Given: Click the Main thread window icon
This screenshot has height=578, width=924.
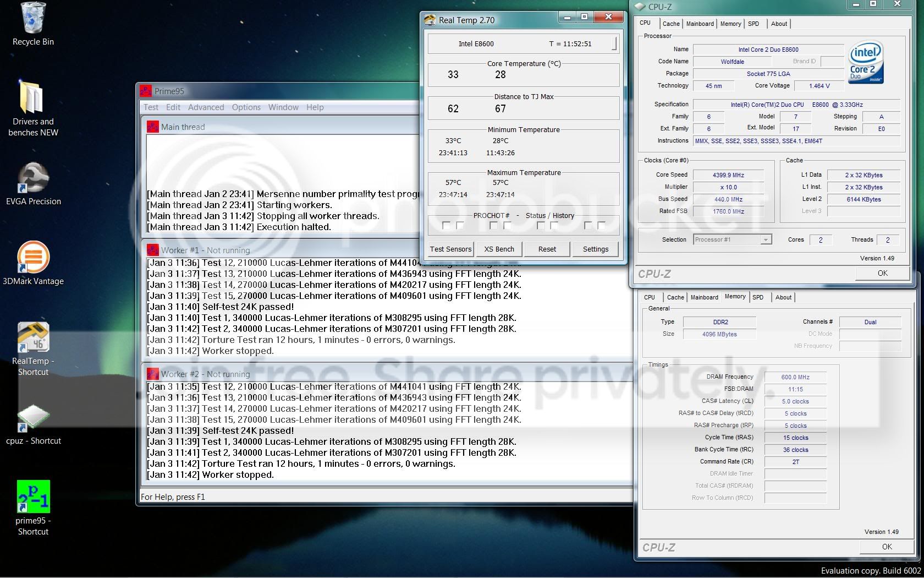Looking at the screenshot, I should [152, 127].
